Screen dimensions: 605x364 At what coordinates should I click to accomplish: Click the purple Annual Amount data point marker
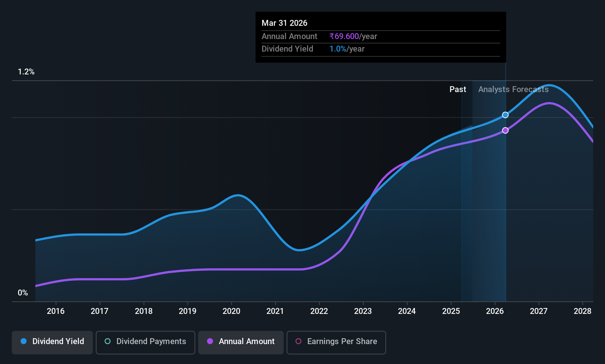506,130
